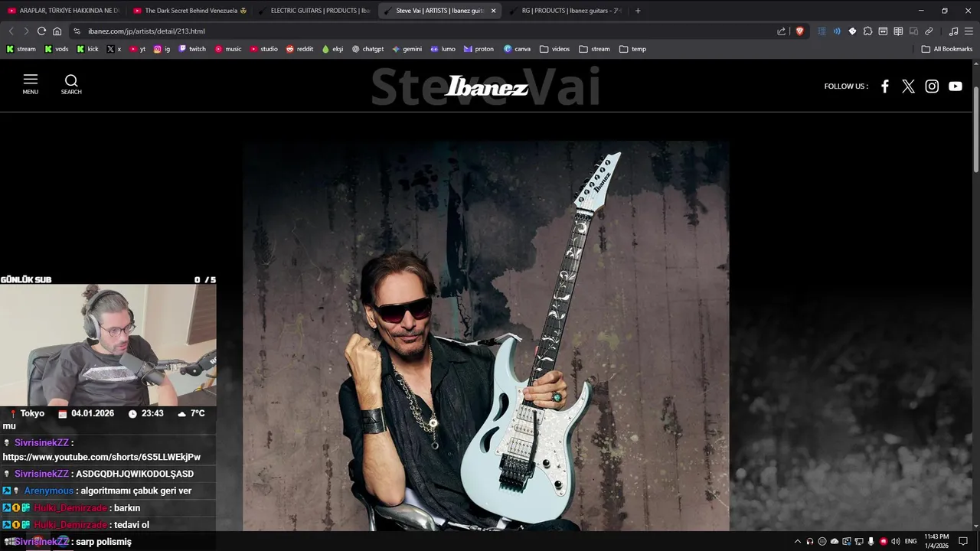Open the extensions puzzle piece icon
Image resolution: width=980 pixels, height=551 pixels.
pos(867,31)
